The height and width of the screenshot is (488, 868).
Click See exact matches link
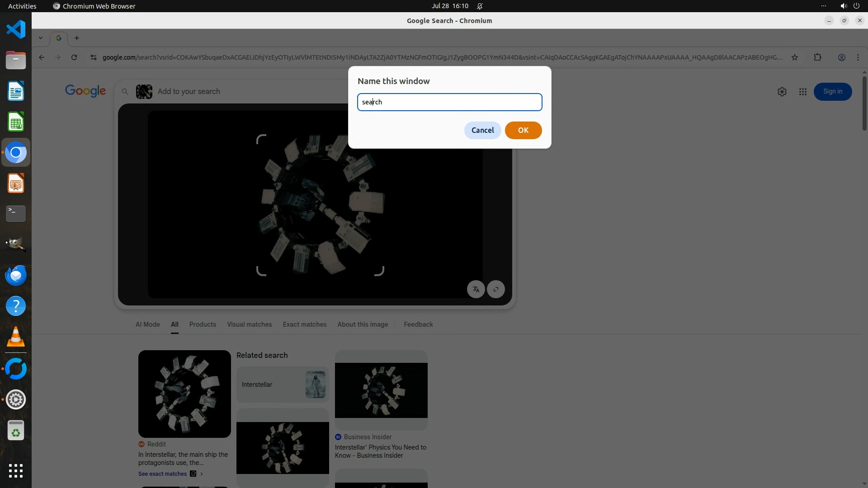click(163, 474)
